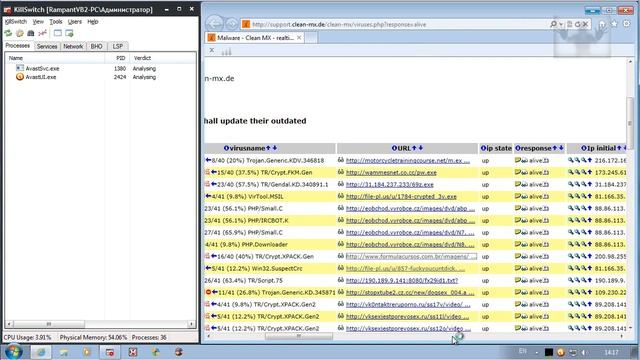The height and width of the screenshot is (360, 640).
Task: Open the Help menu in KillSwitch
Action: [x=93, y=22]
